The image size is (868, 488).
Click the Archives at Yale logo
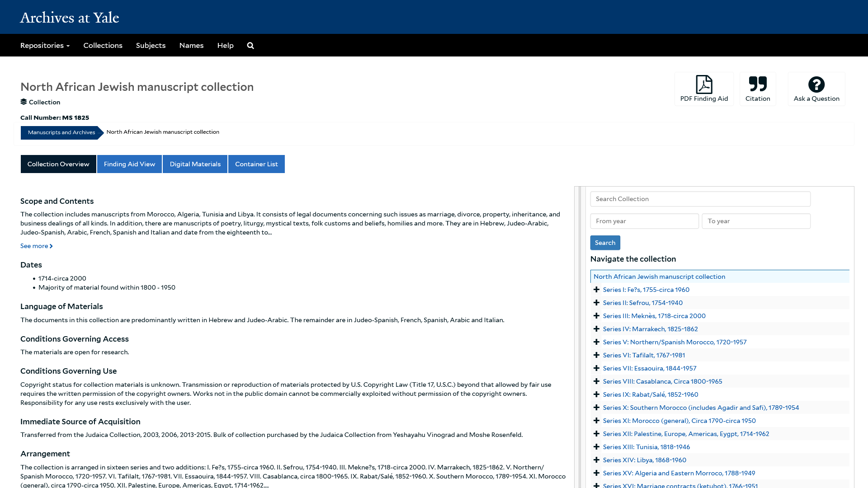tap(69, 17)
